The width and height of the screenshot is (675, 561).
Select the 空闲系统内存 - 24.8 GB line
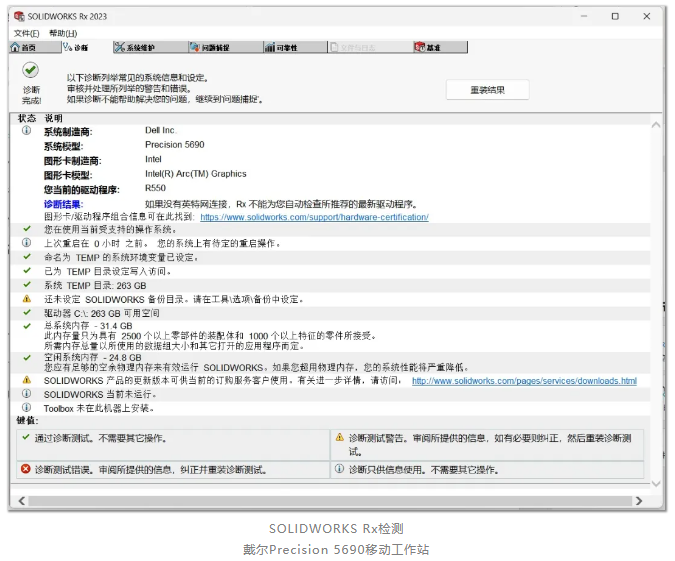click(x=93, y=357)
